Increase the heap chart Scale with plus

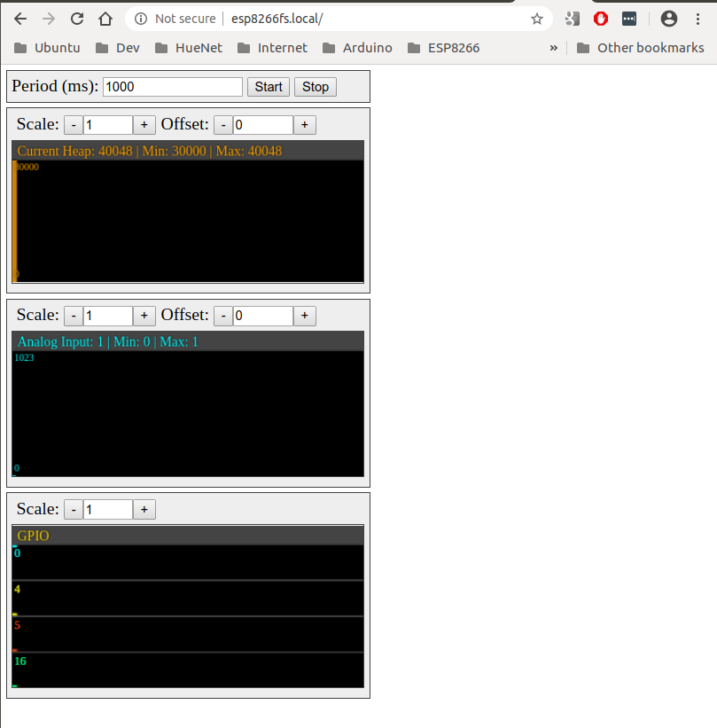[144, 125]
